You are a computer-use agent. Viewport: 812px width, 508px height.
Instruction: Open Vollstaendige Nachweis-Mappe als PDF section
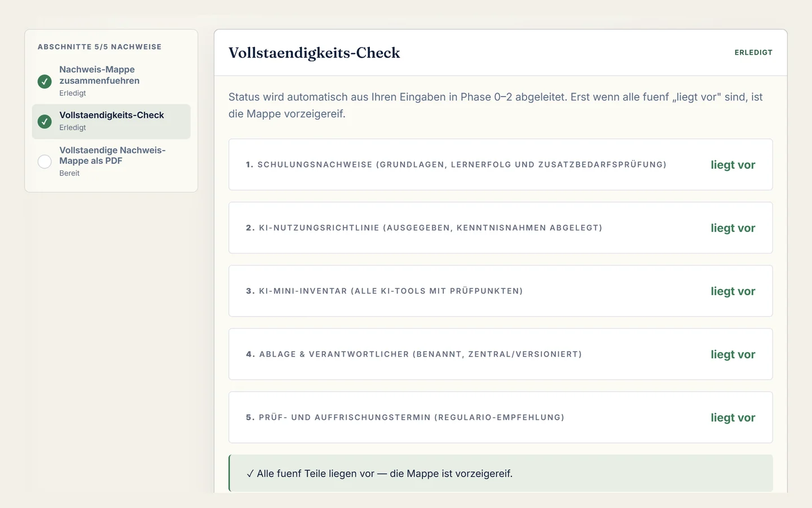(x=111, y=161)
